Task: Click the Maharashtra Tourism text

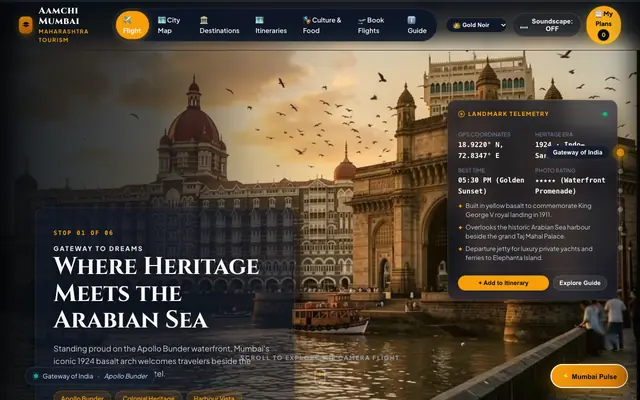Action: tap(63, 36)
